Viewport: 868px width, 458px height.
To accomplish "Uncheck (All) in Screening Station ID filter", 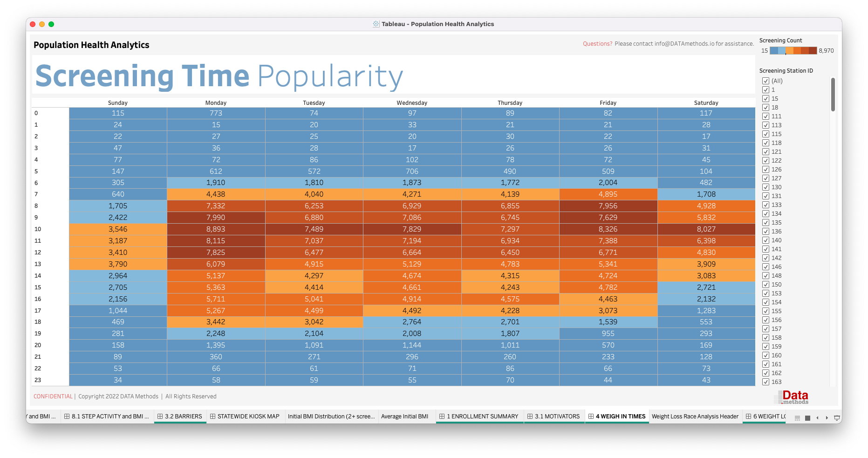I will click(765, 81).
